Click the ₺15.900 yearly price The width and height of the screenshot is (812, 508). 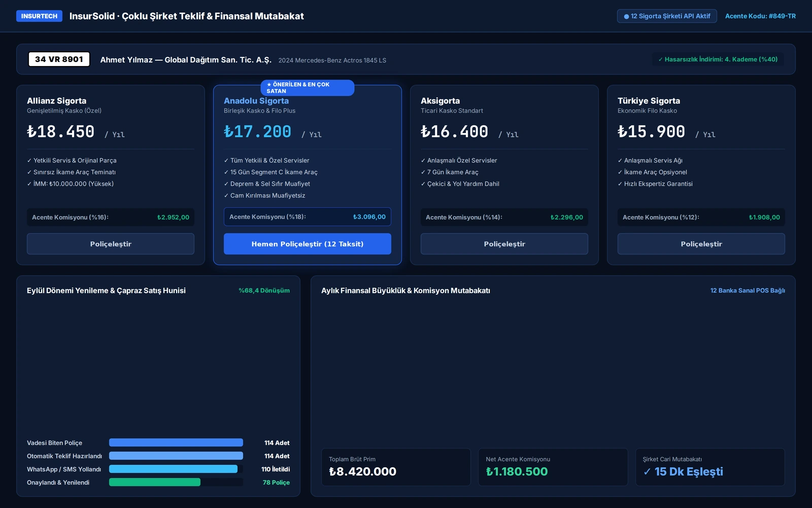click(x=652, y=132)
